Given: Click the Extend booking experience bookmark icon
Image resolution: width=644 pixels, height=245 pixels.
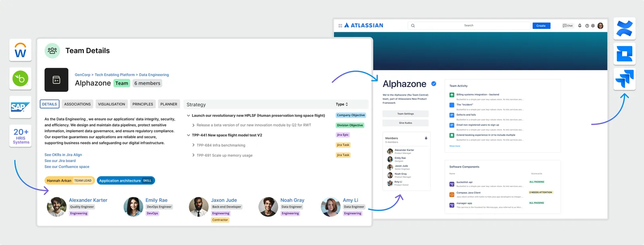Looking at the screenshot, I should pos(452,135).
